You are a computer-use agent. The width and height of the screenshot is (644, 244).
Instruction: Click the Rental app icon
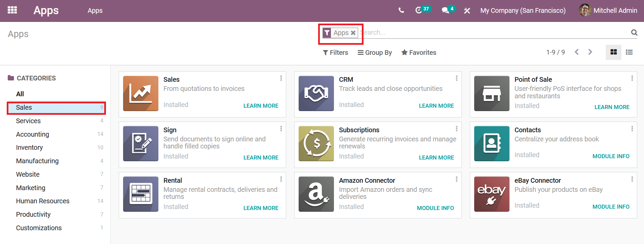click(x=141, y=194)
